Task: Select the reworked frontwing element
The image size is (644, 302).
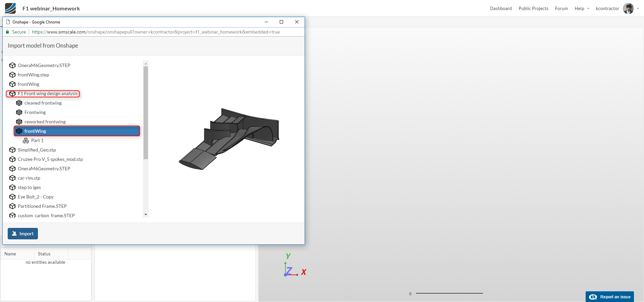Action: [x=45, y=122]
